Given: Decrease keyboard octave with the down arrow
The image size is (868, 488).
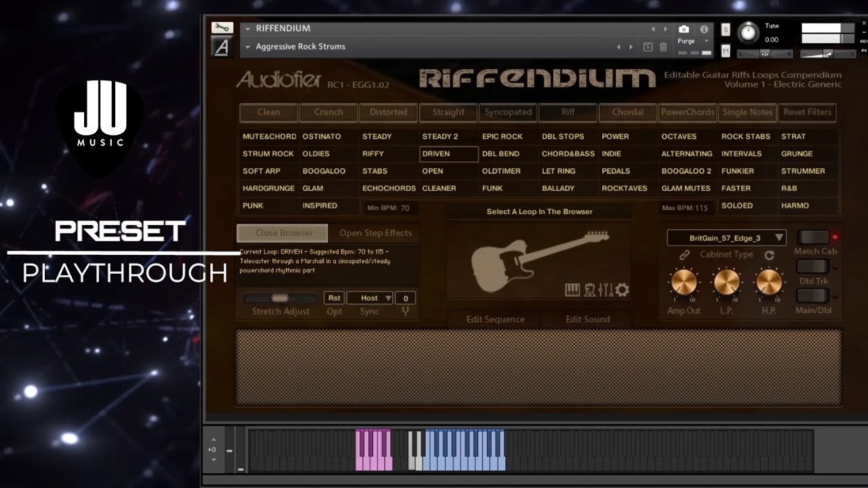Looking at the screenshot, I should point(214,460).
